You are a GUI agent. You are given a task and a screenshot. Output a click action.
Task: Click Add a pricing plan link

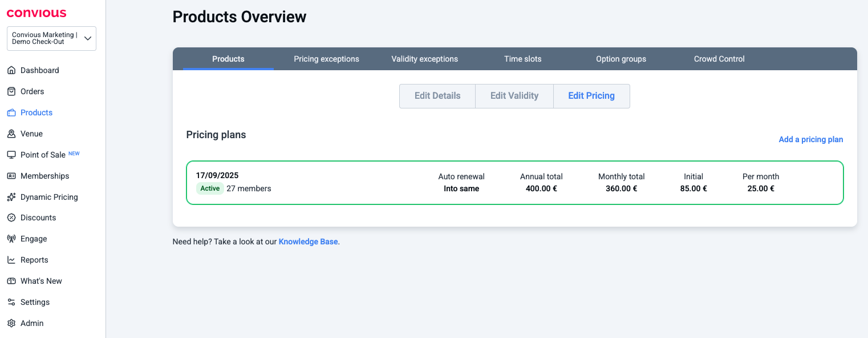(x=811, y=139)
